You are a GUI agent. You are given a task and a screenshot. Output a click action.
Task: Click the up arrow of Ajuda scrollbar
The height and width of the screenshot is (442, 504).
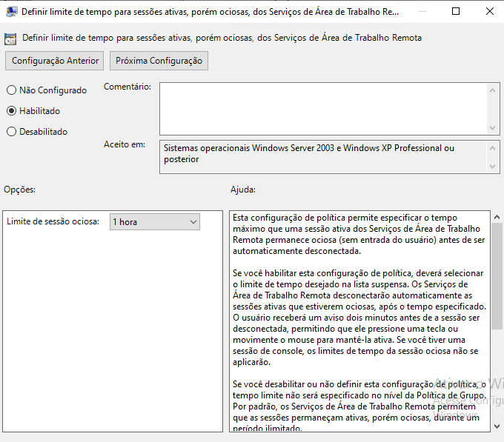click(x=497, y=217)
